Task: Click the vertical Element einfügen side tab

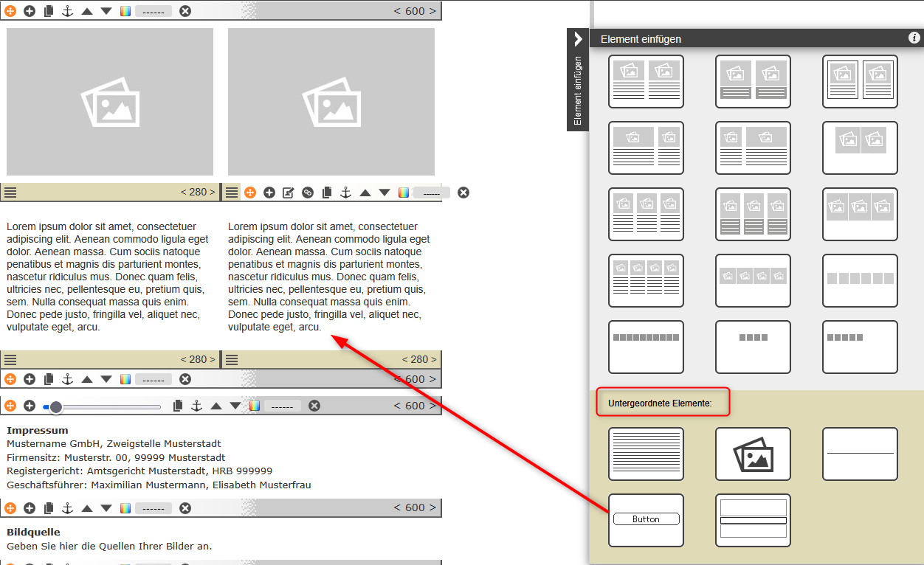Action: tap(578, 90)
